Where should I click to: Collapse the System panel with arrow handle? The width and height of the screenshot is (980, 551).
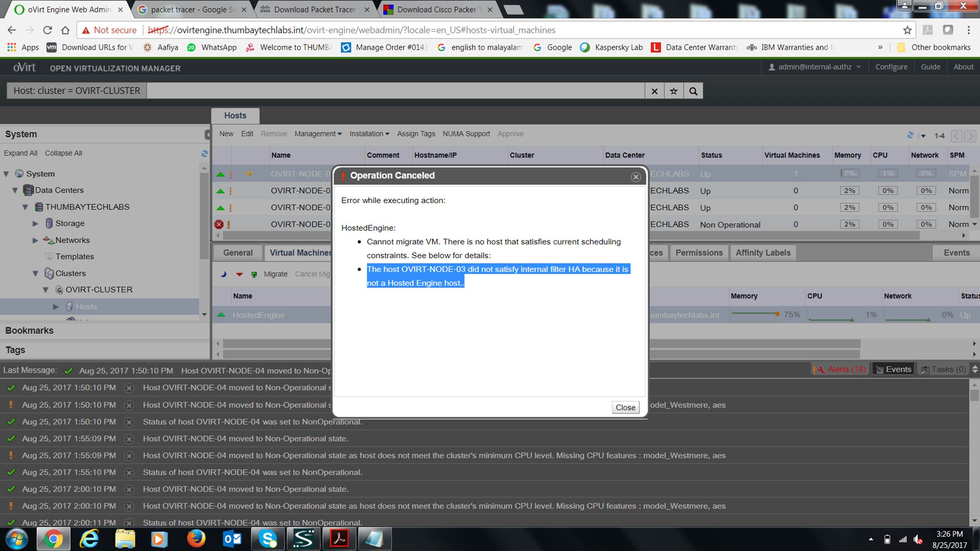207,135
